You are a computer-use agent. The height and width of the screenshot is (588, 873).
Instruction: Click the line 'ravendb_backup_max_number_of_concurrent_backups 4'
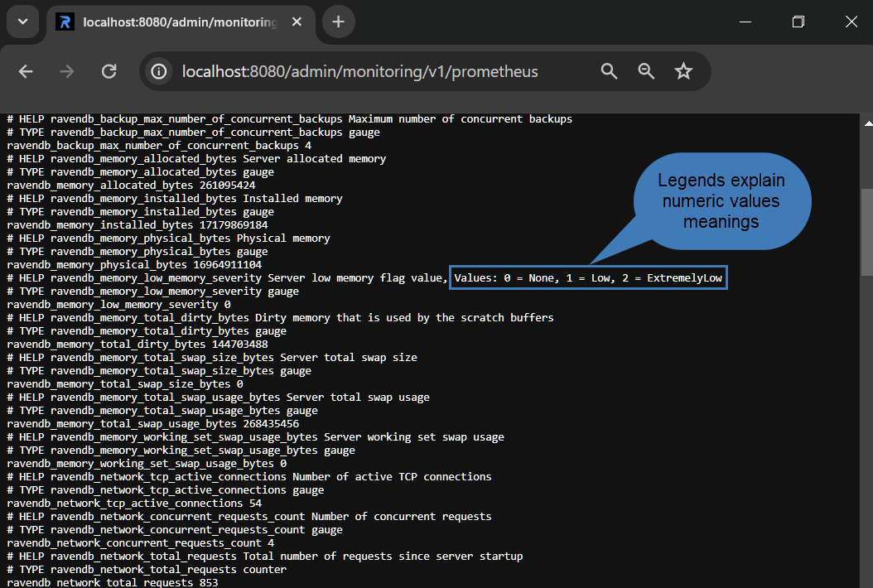click(159, 145)
